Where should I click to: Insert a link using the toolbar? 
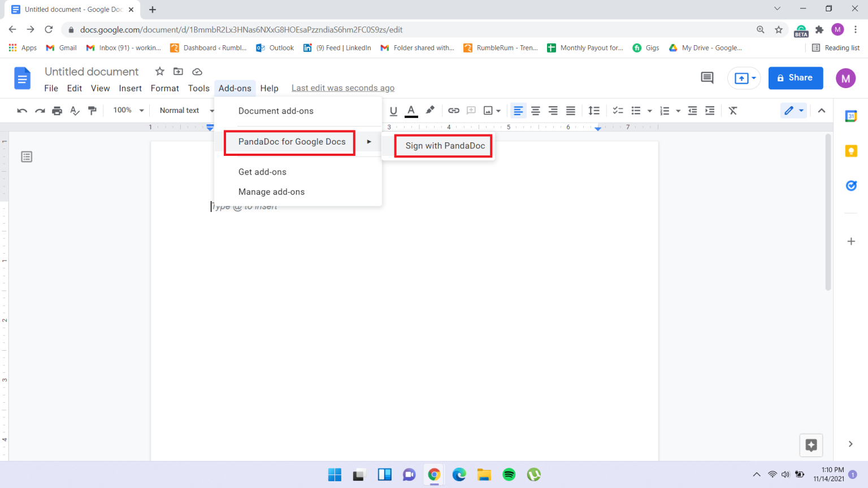click(x=454, y=110)
